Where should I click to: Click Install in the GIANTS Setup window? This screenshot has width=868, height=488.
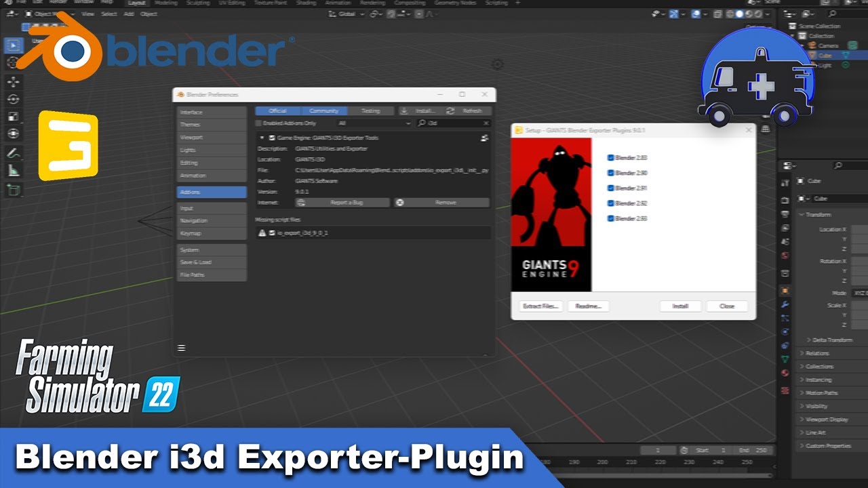680,306
